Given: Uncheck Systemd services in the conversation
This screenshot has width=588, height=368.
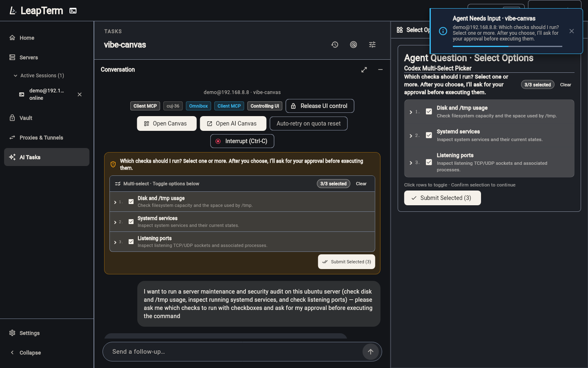Looking at the screenshot, I should [131, 222].
